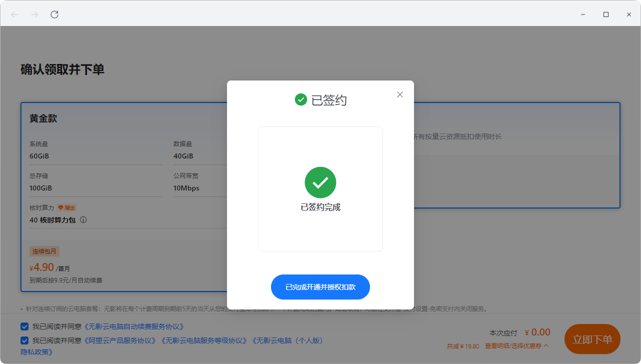
Task: Uncheck the 自动续费服务协议 agreement checkbox
Action: tap(24, 326)
